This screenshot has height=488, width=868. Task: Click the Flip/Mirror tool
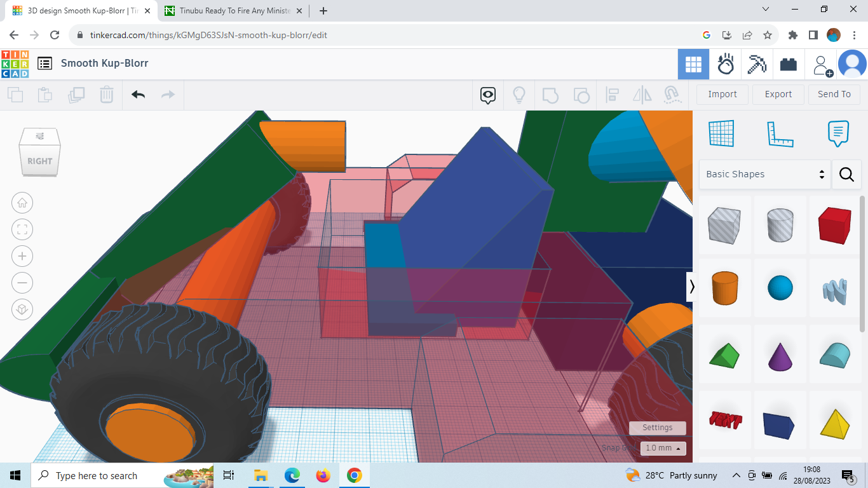coord(642,94)
